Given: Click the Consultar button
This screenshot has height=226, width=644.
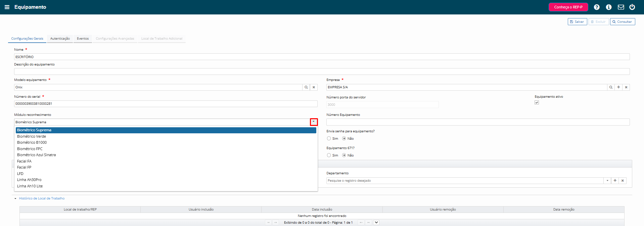Looking at the screenshot, I should pyautogui.click(x=622, y=22).
